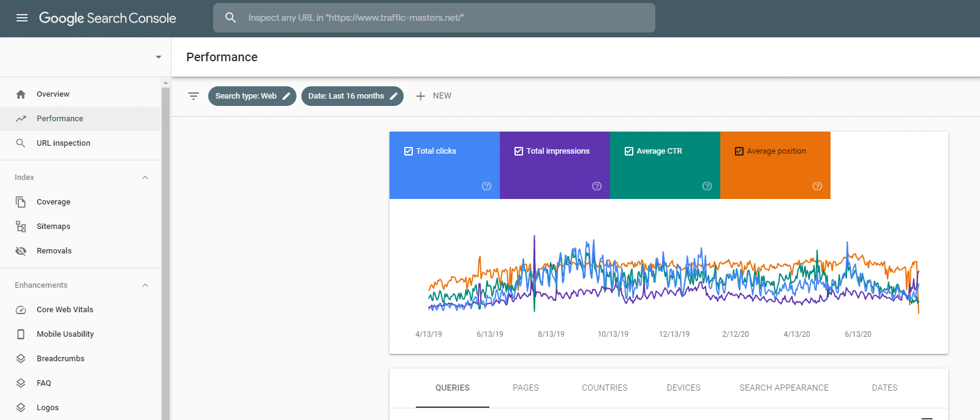Open help for Average CTR
This screenshot has height=420, width=980.
pyautogui.click(x=707, y=186)
